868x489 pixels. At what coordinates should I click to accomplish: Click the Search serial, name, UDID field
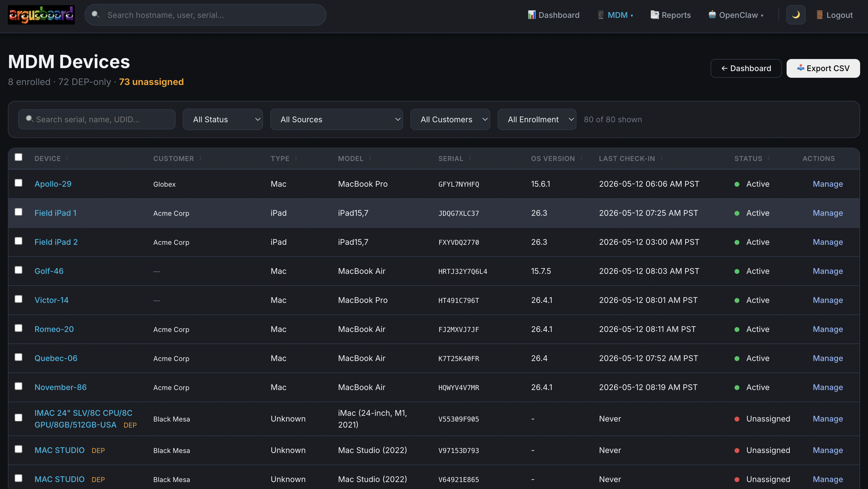click(x=97, y=119)
